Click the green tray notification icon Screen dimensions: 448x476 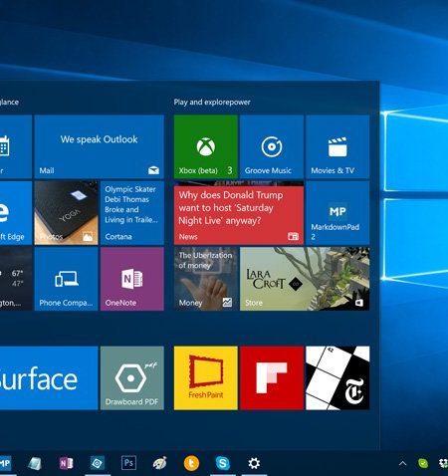[x=423, y=463]
